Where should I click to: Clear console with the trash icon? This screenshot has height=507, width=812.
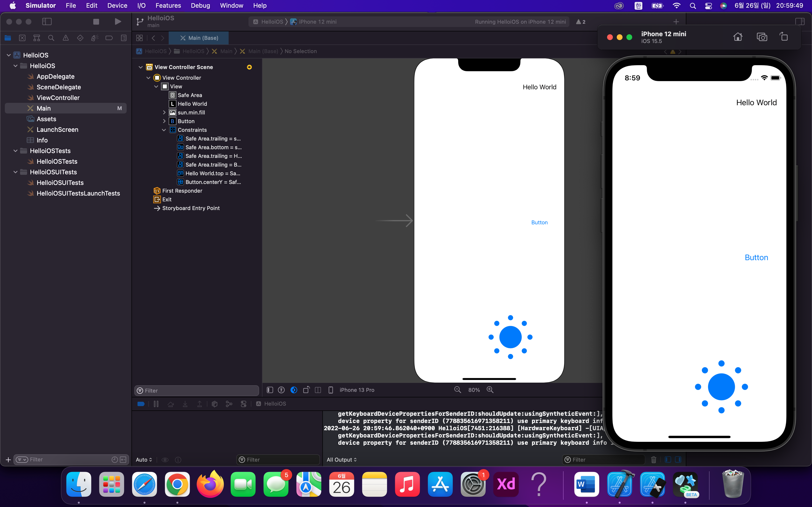coord(653,459)
